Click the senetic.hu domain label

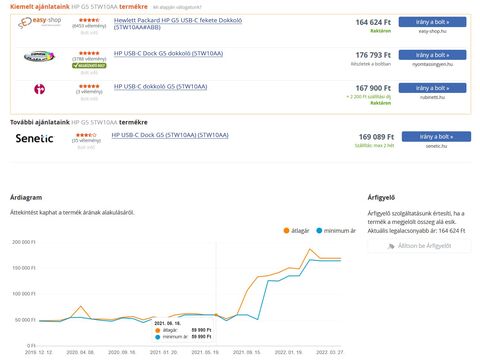pos(436,146)
